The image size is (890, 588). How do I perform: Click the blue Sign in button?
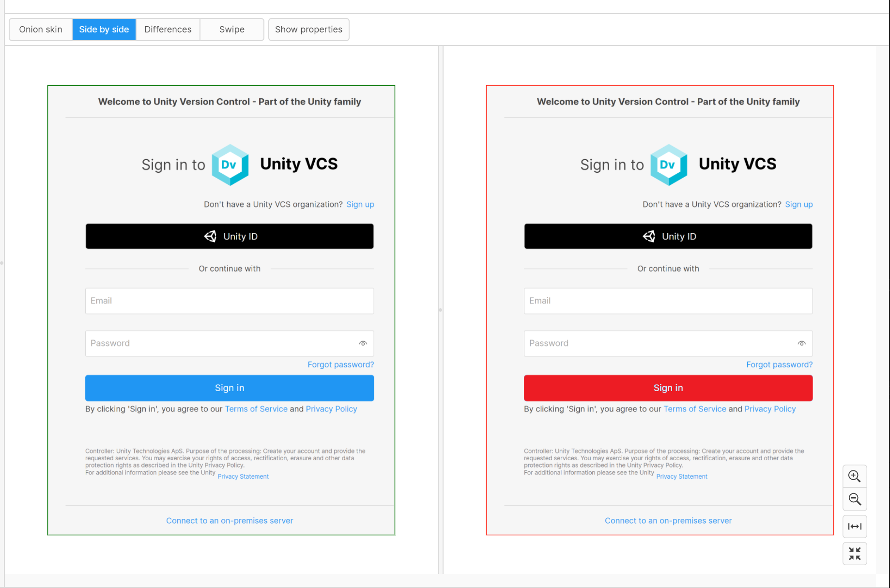pos(229,388)
